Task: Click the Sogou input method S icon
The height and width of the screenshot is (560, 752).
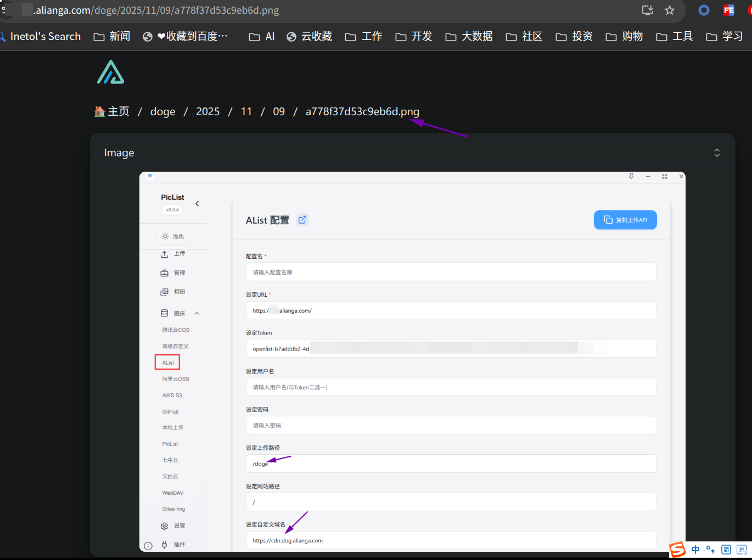Action: click(678, 549)
